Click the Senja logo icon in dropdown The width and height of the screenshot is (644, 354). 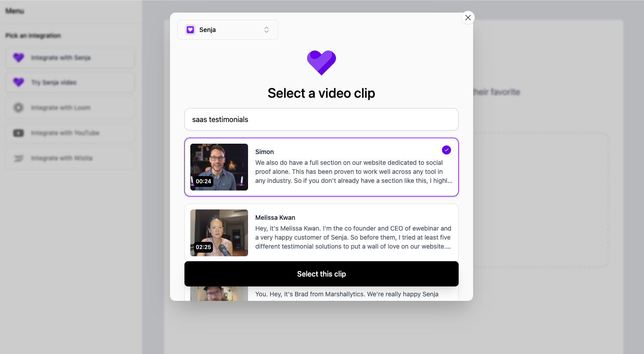tap(190, 30)
